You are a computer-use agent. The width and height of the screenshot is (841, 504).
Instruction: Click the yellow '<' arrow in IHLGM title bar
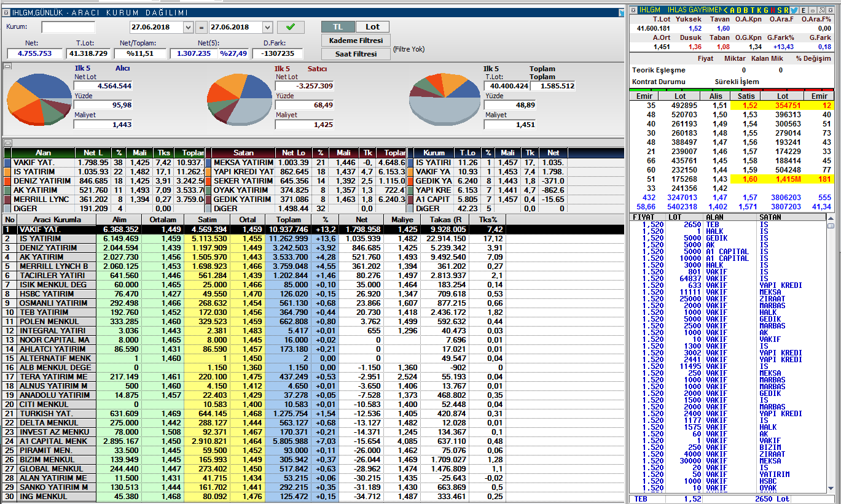tap(726, 10)
